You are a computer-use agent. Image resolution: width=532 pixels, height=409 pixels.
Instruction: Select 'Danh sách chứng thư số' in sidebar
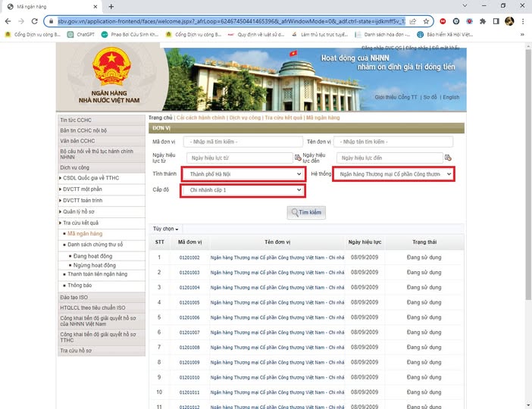coord(95,245)
